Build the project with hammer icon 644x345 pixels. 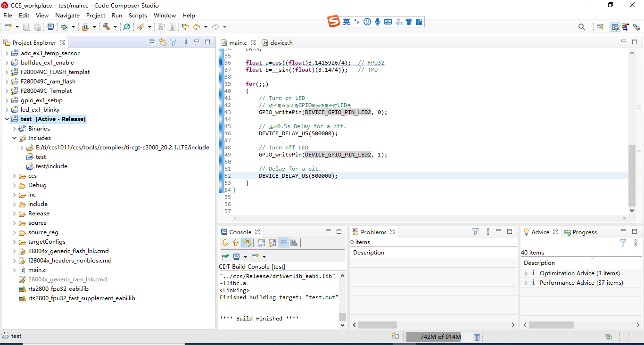point(106,27)
